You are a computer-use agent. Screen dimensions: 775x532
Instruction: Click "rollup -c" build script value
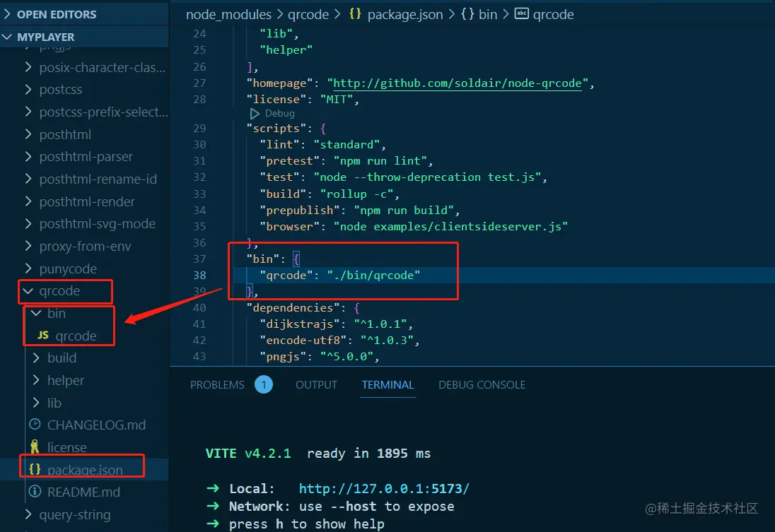(357, 194)
